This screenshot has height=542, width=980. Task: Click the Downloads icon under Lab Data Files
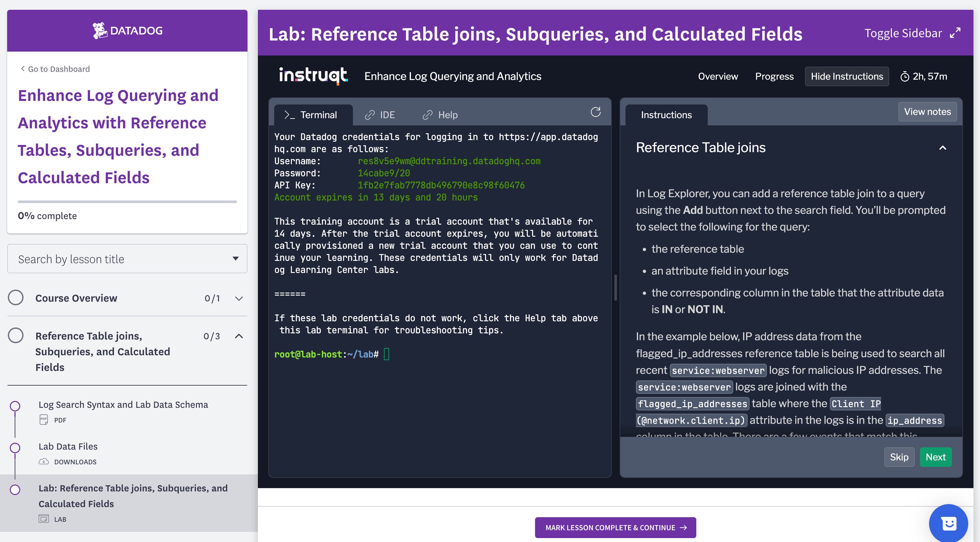click(44, 461)
